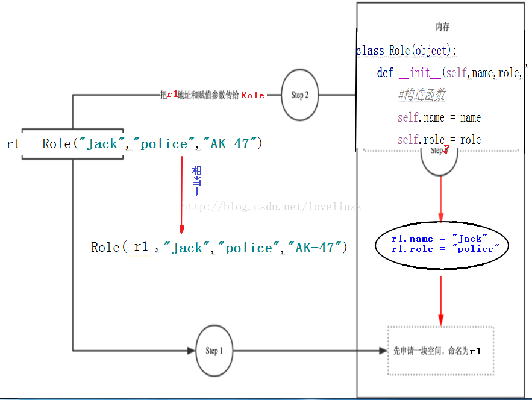Click the 把r1地址和赋值参数传给Role label
Screen dimensions: 532x400
[213, 95]
